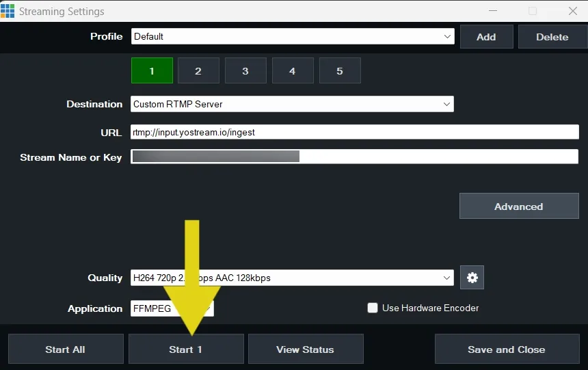Screen dimensions: 588x370
Task: Enable Use Hardware Encoder checkbox
Action: pyautogui.click(x=373, y=308)
